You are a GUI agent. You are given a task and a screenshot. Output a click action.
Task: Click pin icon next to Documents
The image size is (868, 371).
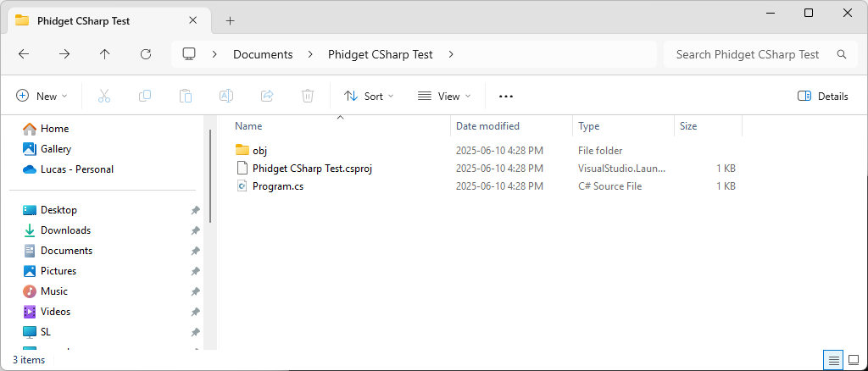(x=195, y=251)
